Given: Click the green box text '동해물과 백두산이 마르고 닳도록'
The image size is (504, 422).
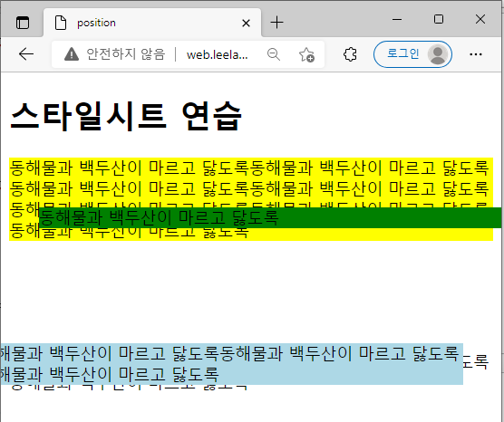Looking at the screenshot, I should [x=159, y=217].
